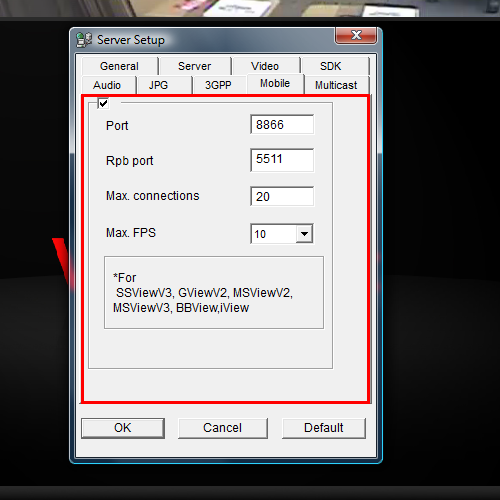Image resolution: width=500 pixels, height=500 pixels.
Task: Open the Max. FPS dropdown arrow
Action: click(304, 234)
